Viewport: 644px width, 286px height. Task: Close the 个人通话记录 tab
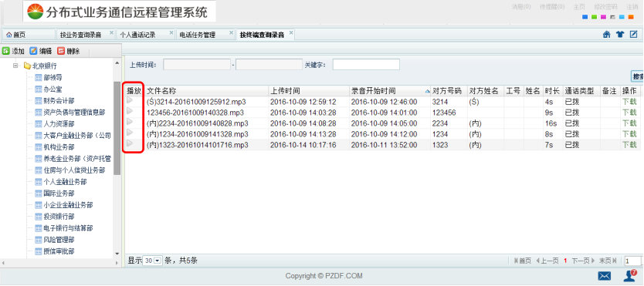tap(171, 33)
